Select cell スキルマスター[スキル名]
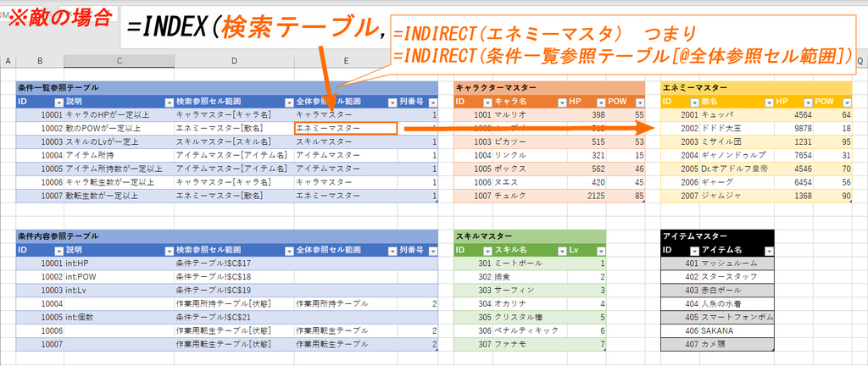This screenshot has width=868, height=366. pyautogui.click(x=234, y=142)
